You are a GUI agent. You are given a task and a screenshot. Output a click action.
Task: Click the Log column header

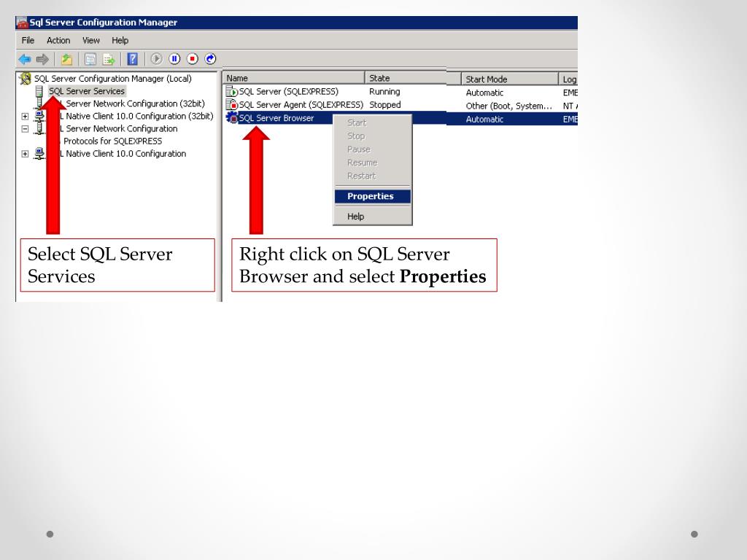click(568, 79)
